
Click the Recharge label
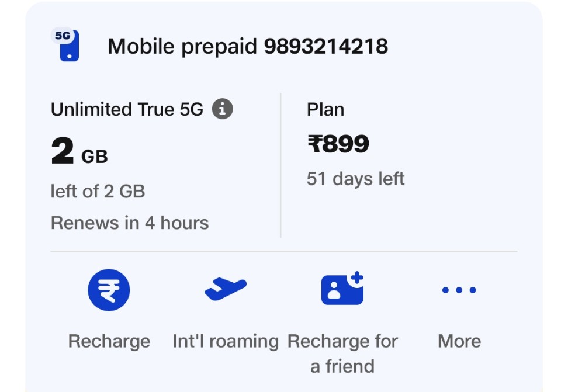click(x=109, y=341)
